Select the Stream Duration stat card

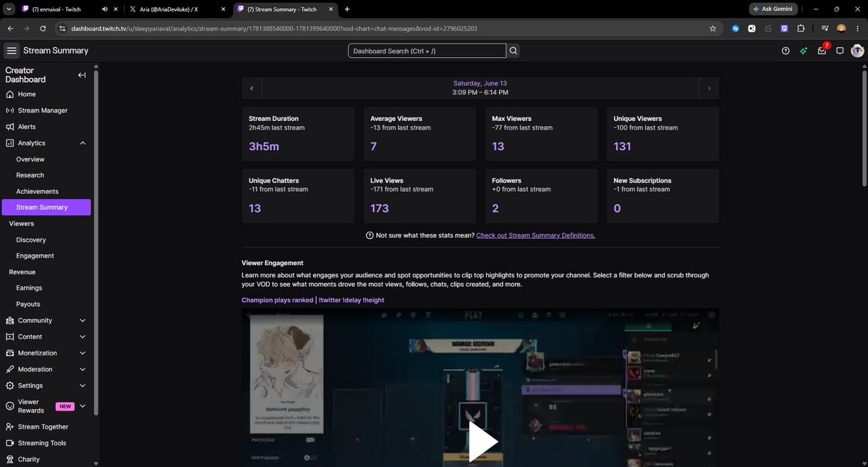(298, 133)
